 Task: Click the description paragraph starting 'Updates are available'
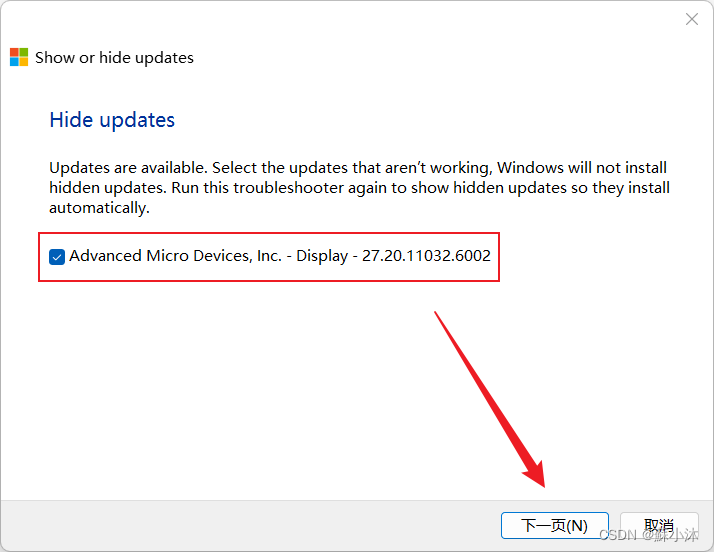click(x=359, y=188)
